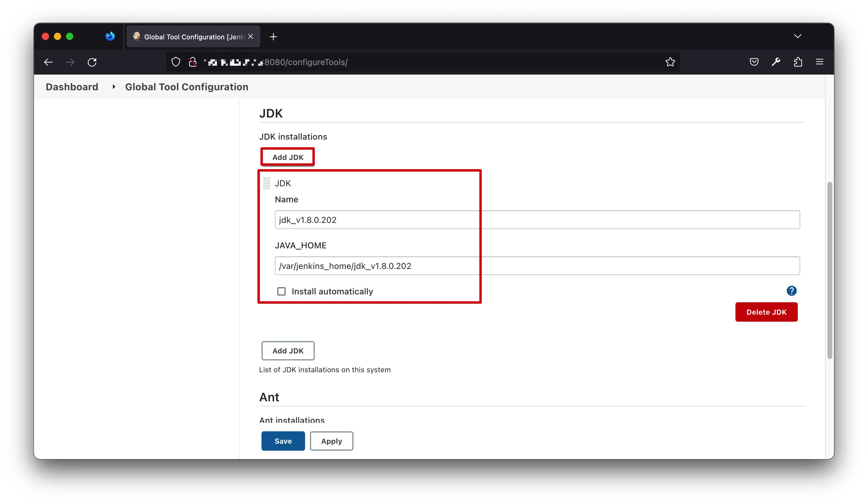868x504 pixels.
Task: Click the wrench developer tools icon
Action: 776,62
